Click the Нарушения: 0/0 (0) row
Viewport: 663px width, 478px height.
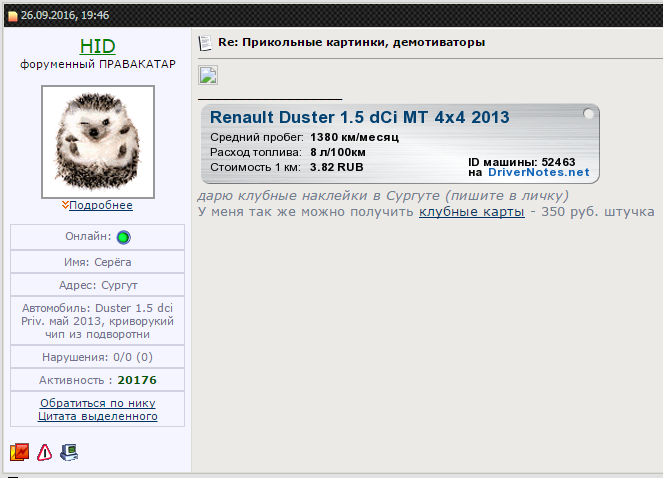[98, 357]
